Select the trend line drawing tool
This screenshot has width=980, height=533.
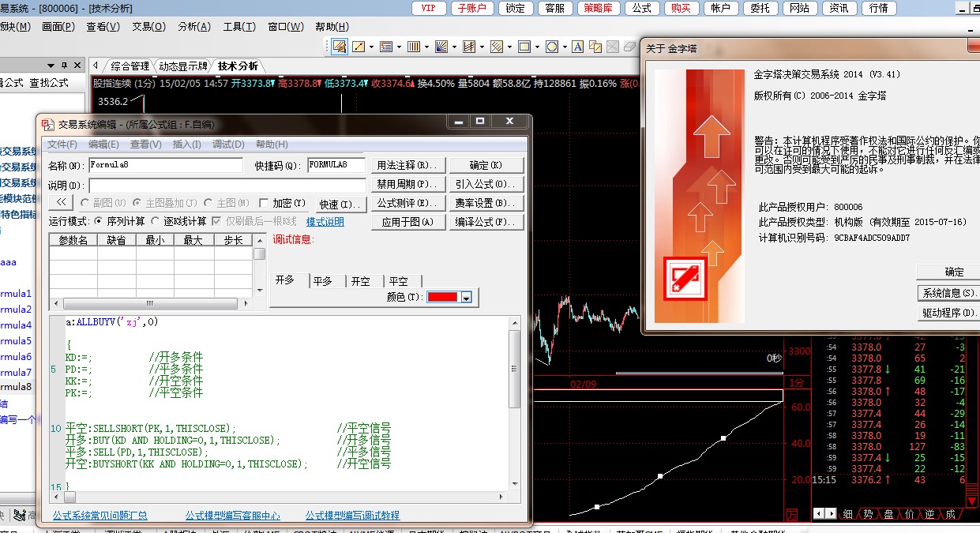coord(359,47)
